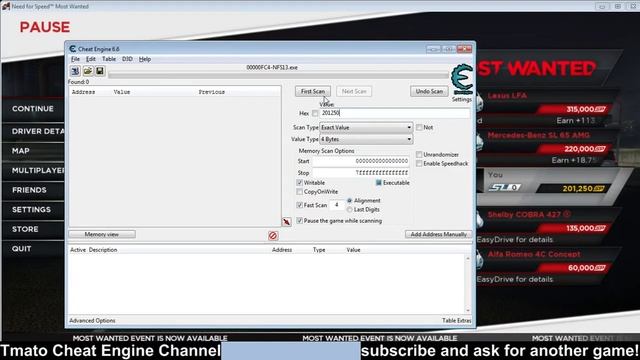This screenshot has height=360, width=640.
Task: Click the address table scrollbar
Action: (x=468, y=284)
